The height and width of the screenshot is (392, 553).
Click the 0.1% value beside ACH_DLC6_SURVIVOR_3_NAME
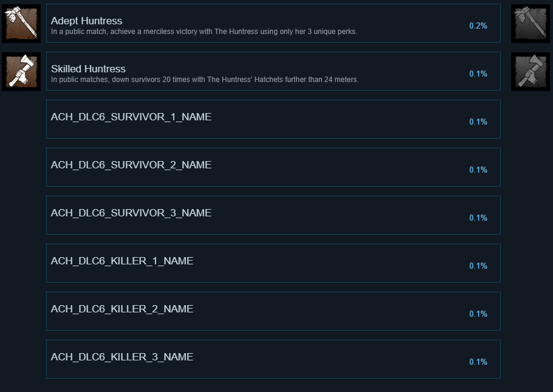point(478,218)
